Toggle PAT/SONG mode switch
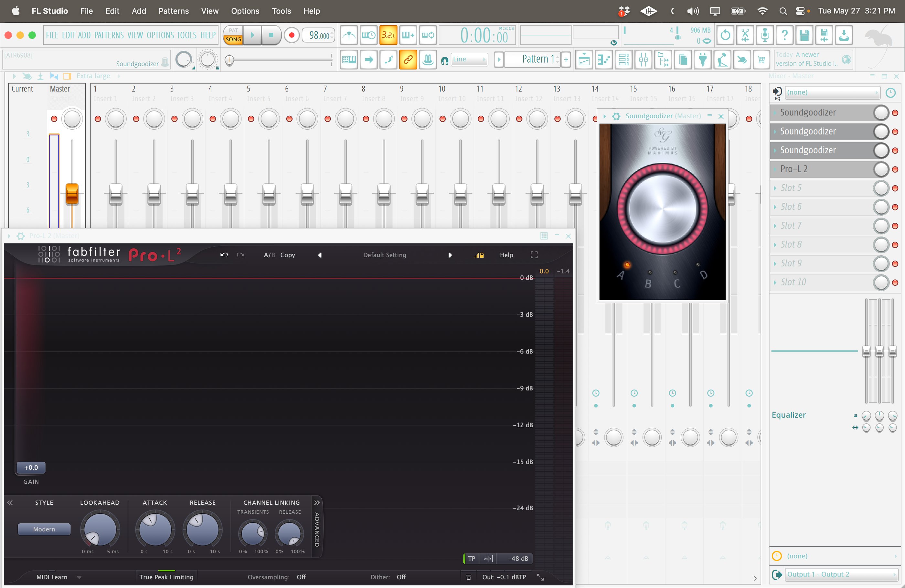The height and width of the screenshot is (588, 905). (x=233, y=35)
